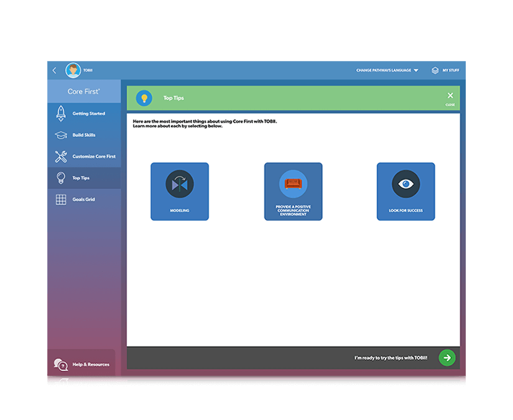Viewport: 513px width, 420px height.
Task: Click the TOBII user avatar
Action: click(73, 70)
